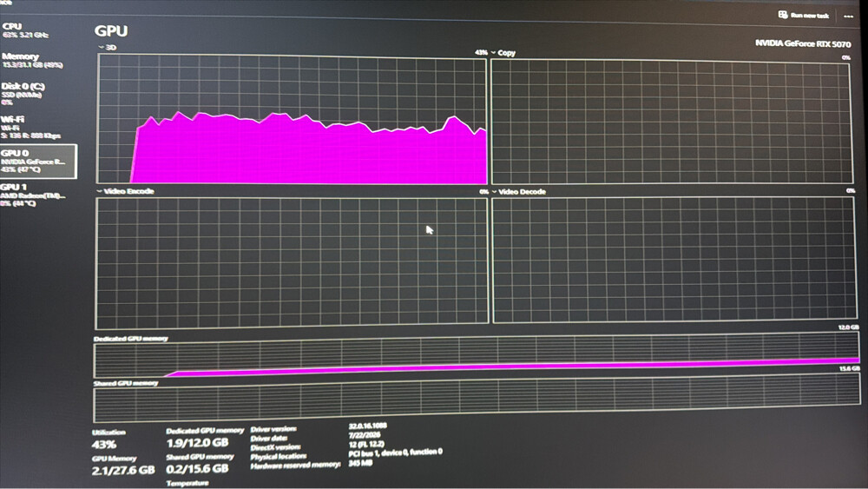Click the 345 MB reserved memory value
Image resolution: width=868 pixels, height=489 pixels.
(x=360, y=463)
